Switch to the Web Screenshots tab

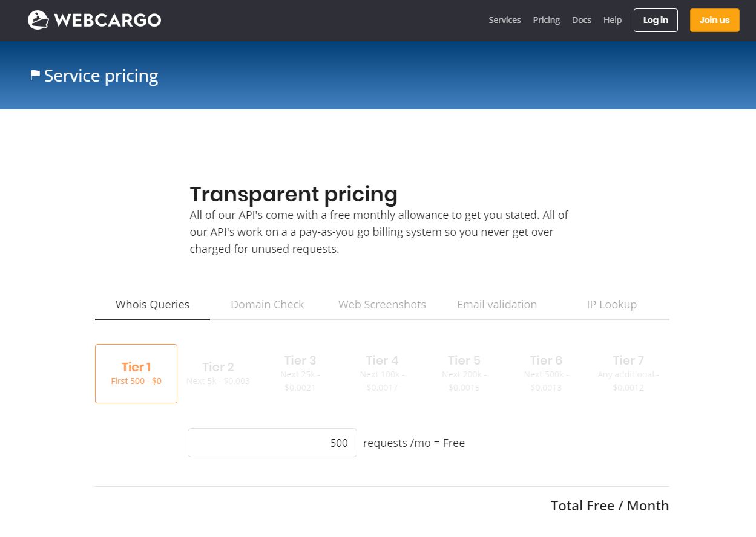pos(382,304)
